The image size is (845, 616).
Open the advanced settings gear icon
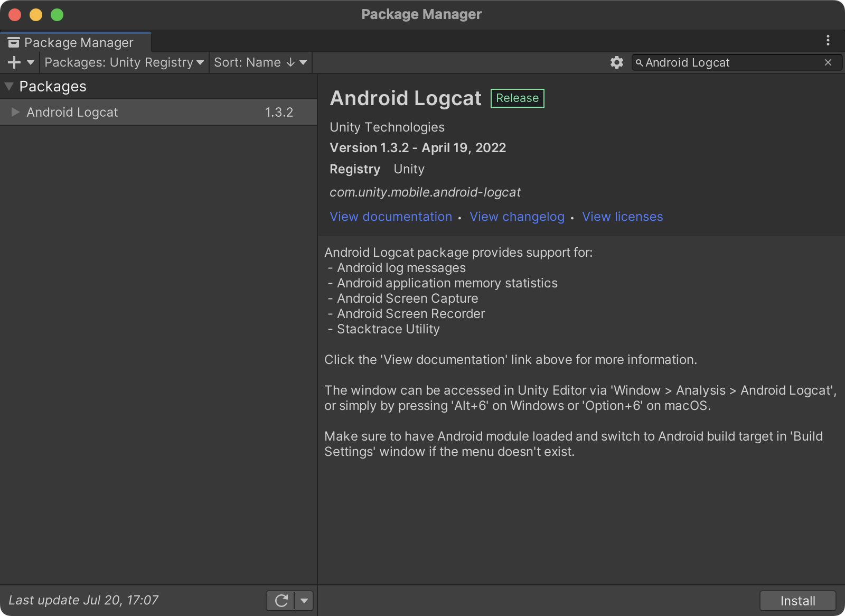[x=616, y=62]
